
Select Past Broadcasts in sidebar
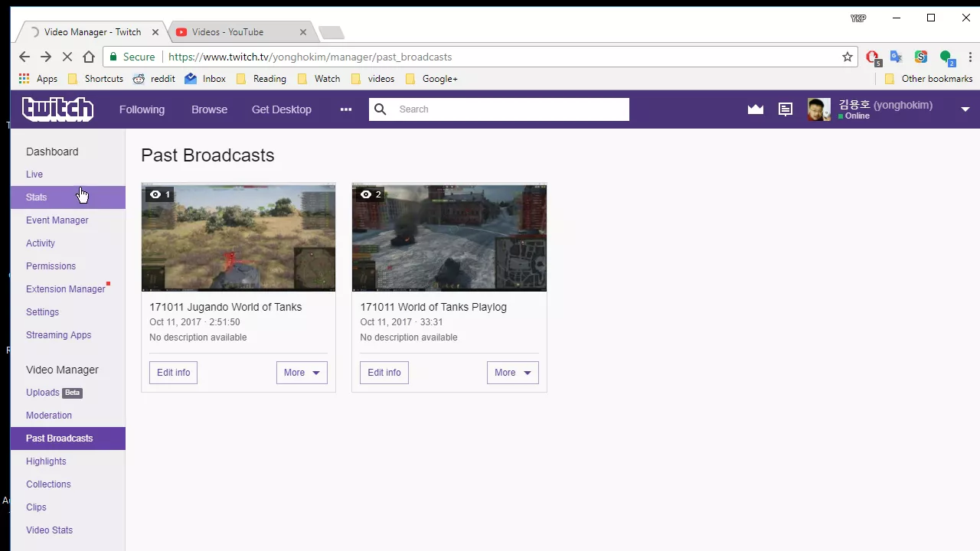pyautogui.click(x=67, y=439)
